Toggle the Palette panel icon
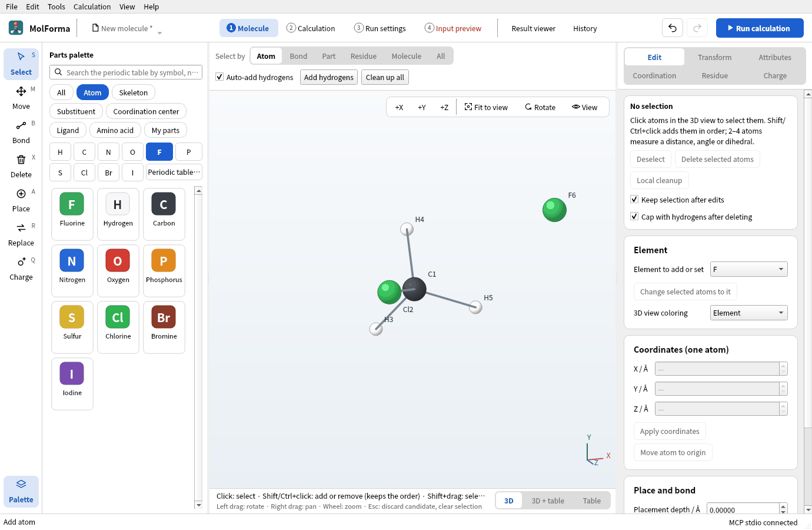This screenshot has width=812, height=530. [21, 484]
